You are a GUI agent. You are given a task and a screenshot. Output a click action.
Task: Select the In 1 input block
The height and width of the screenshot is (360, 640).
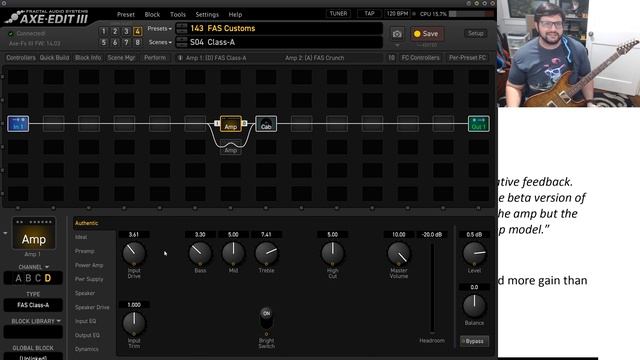coord(18,124)
